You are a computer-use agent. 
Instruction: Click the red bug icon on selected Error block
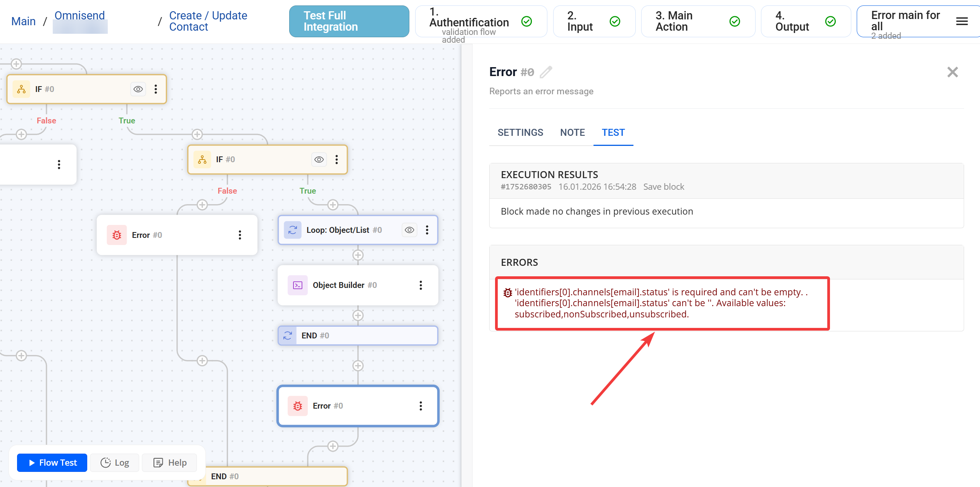[x=297, y=406]
